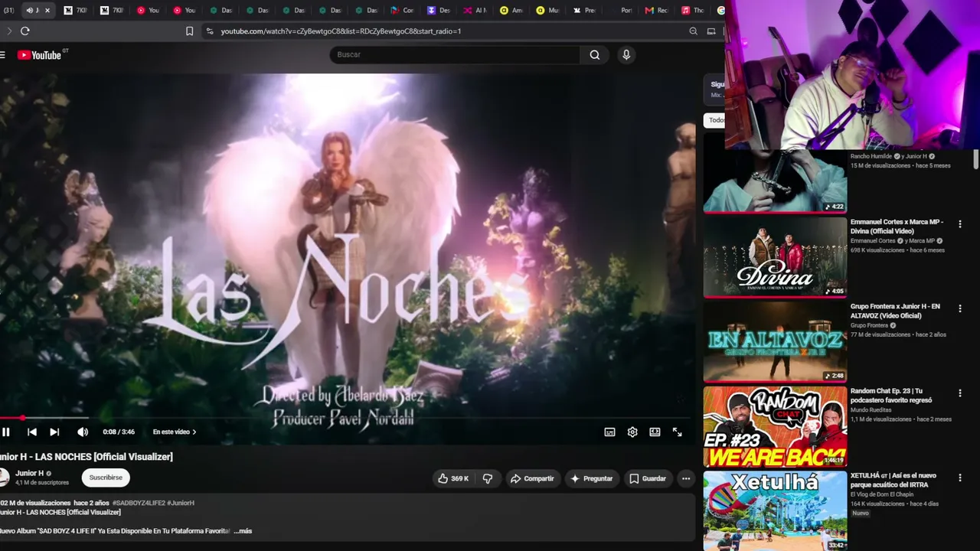This screenshot has height=551, width=980.
Task: Switch to the 'Con' browser tab
Action: pos(402,11)
